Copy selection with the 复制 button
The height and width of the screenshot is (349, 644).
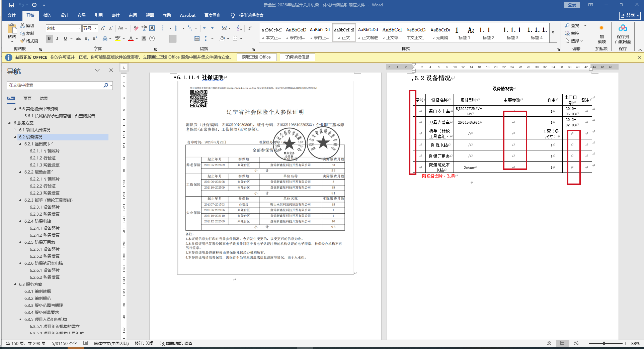click(27, 33)
